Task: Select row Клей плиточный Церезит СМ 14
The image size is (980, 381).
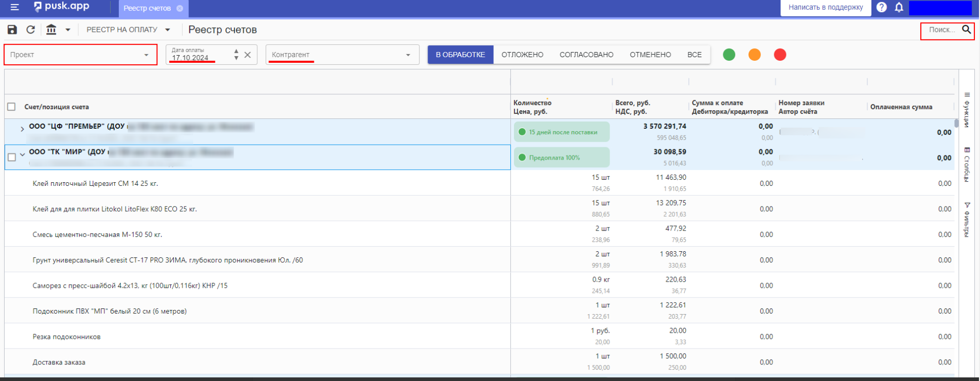Action: coord(479,183)
